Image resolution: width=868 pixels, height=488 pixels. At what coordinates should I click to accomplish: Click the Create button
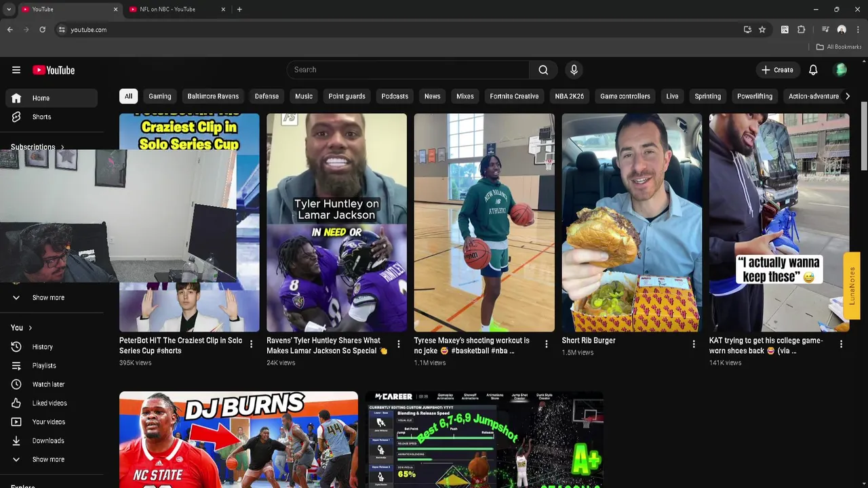[x=777, y=70]
